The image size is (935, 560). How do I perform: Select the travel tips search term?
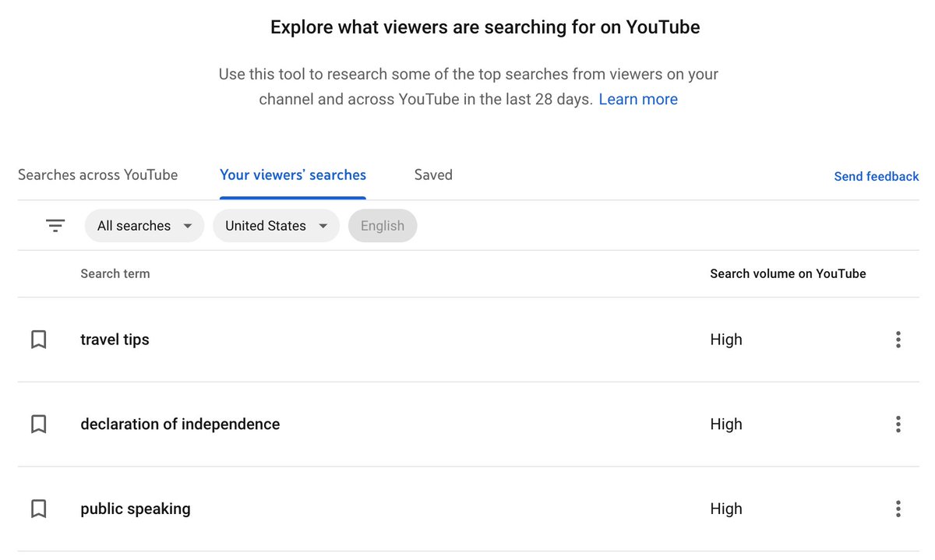click(115, 340)
